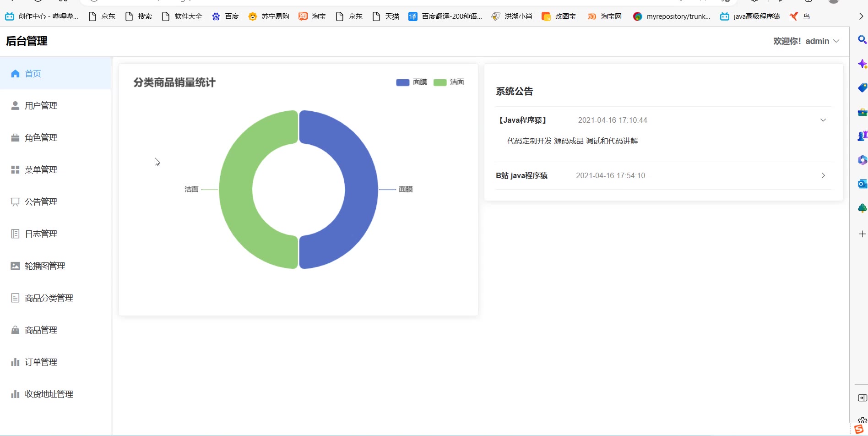Click the home icon beside 首页
This screenshot has width=868, height=436.
(x=15, y=73)
